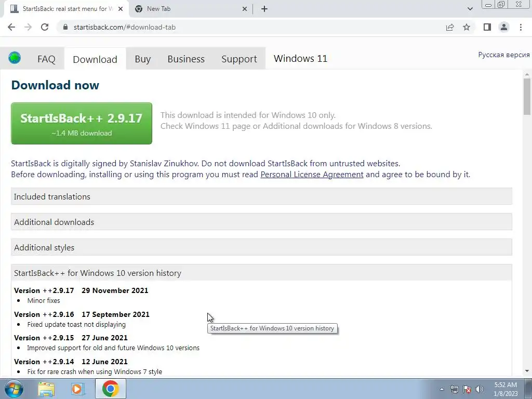Click the Chrome taskbar icon
Screen dimensions: 532x399
(x=111, y=389)
